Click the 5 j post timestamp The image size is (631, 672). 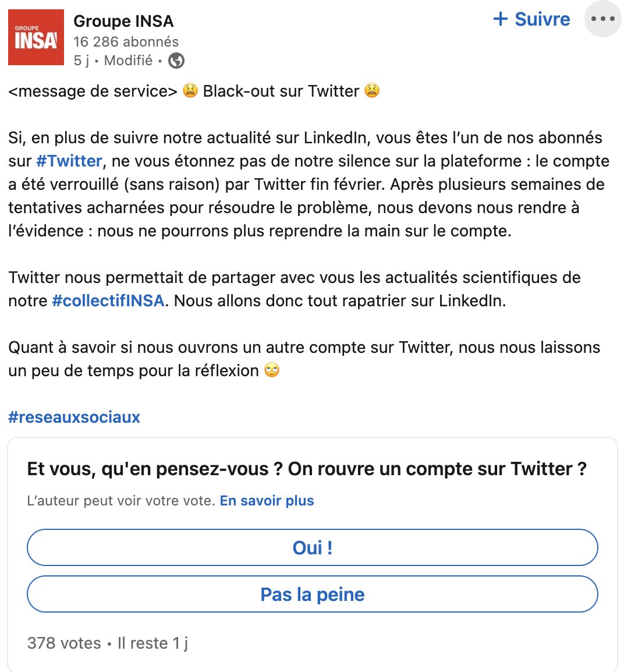point(81,61)
